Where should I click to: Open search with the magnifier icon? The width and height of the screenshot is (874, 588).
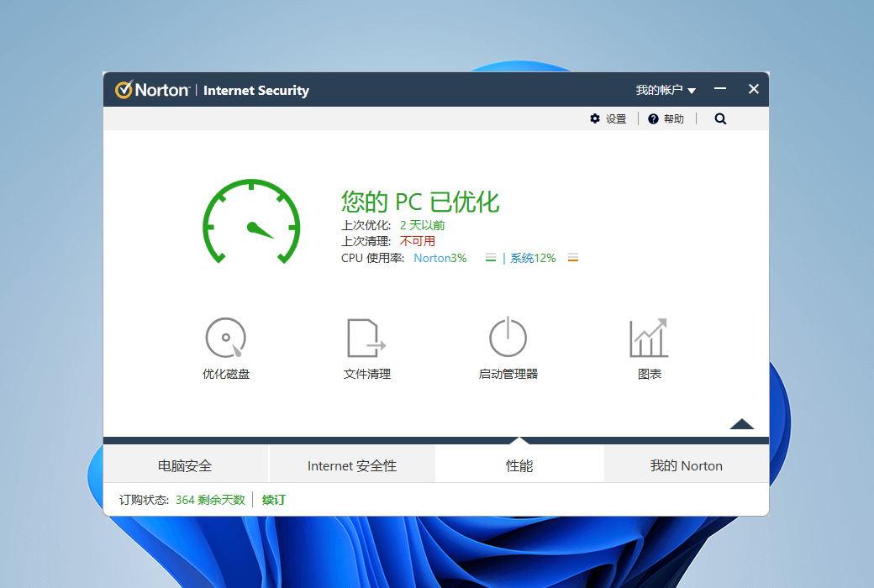[720, 118]
